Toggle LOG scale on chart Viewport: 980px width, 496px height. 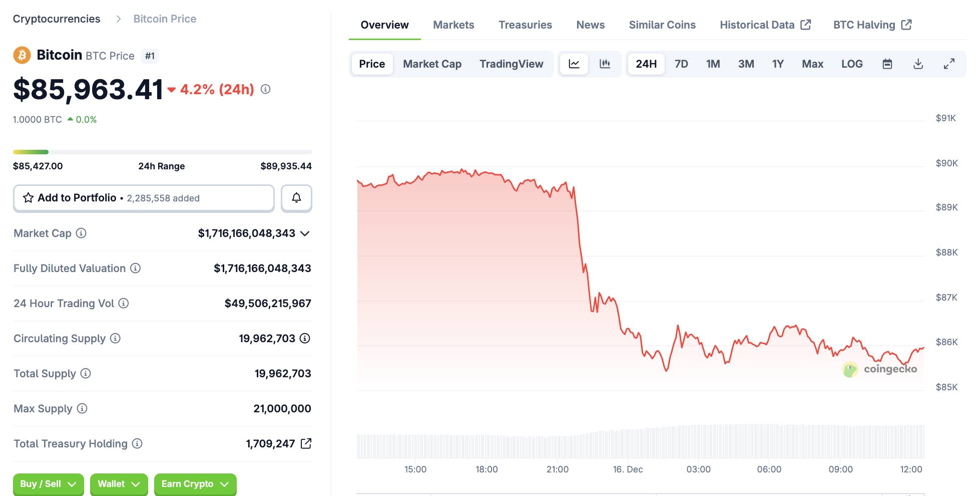point(851,64)
